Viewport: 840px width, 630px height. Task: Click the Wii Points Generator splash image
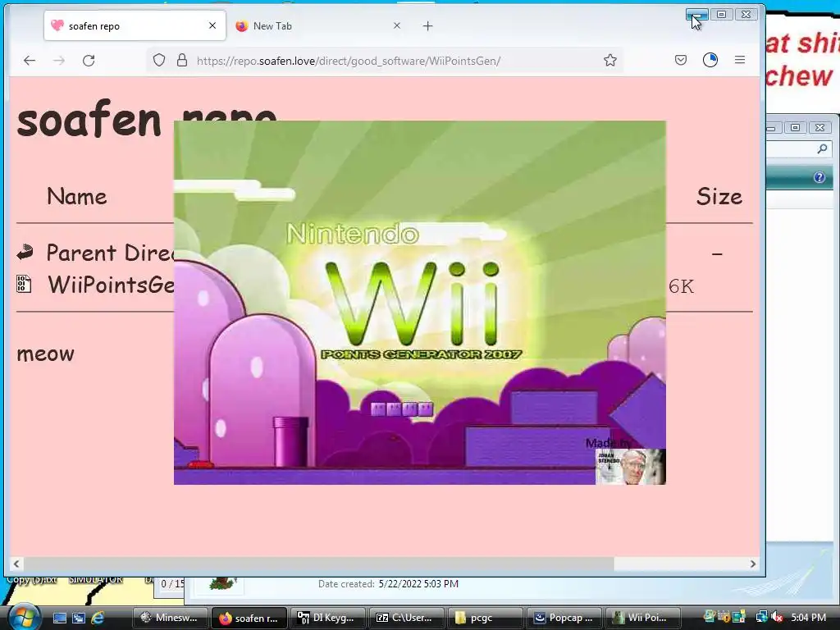[419, 303]
